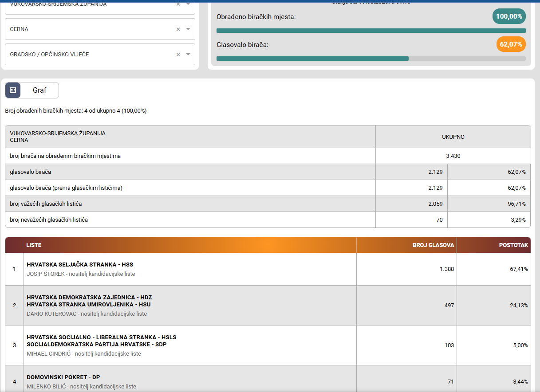Expand the Vukovarsko-srijemska županija dropdown

188,4
